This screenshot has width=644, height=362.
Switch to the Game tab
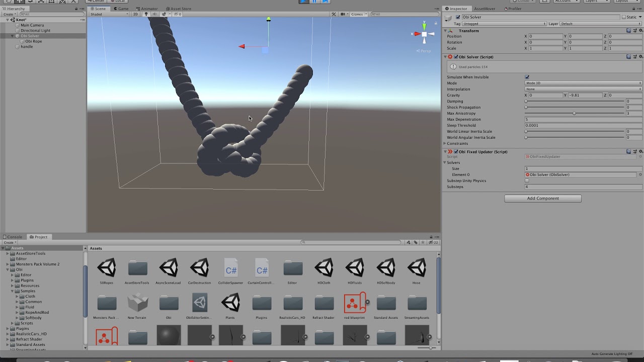click(121, 9)
